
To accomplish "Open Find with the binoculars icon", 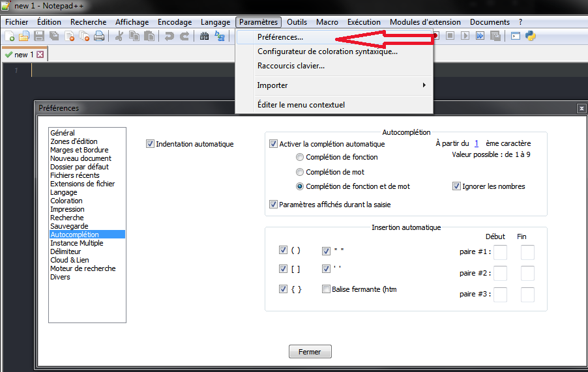I will tap(205, 36).
